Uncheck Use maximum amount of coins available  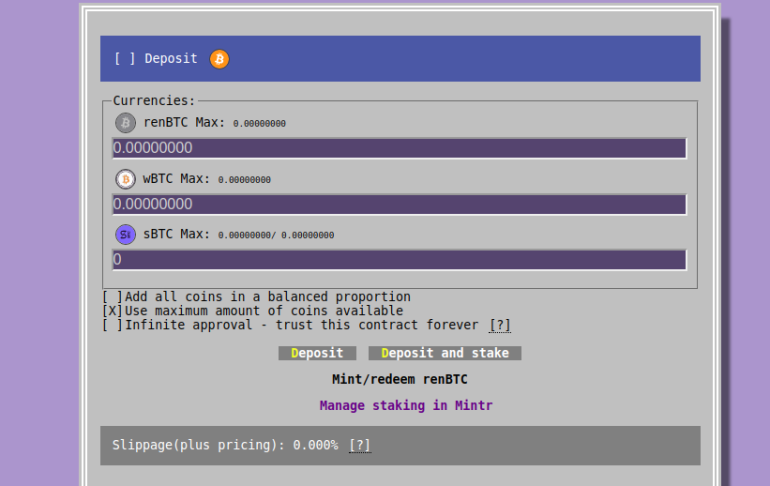click(113, 311)
